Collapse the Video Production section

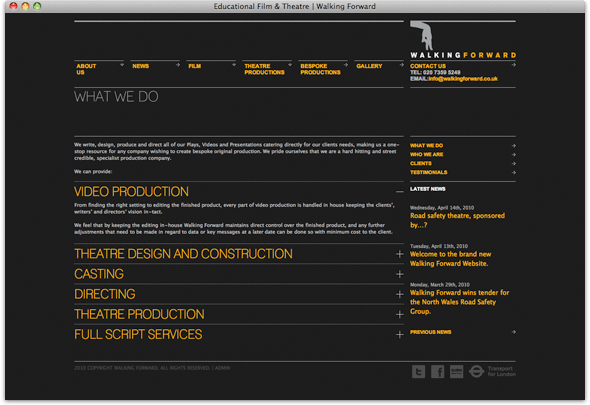400,192
